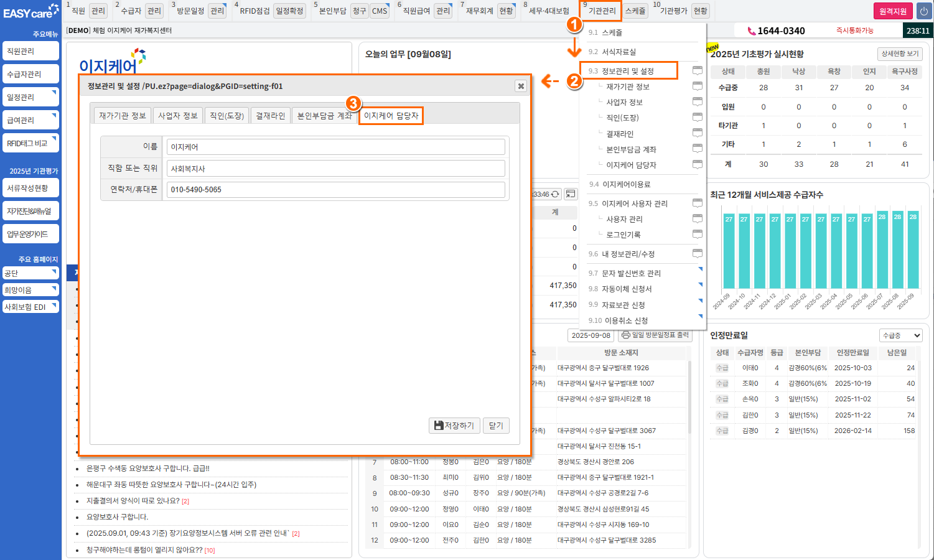This screenshot has height=560, width=934.
Task: Open 희망이음 homepage link in sidebar
Action: (x=30, y=290)
